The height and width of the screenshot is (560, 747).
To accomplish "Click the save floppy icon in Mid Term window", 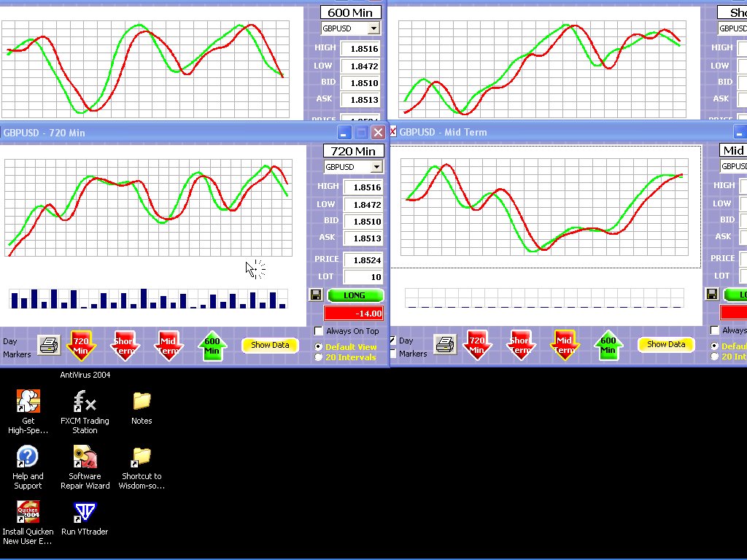I will point(712,294).
